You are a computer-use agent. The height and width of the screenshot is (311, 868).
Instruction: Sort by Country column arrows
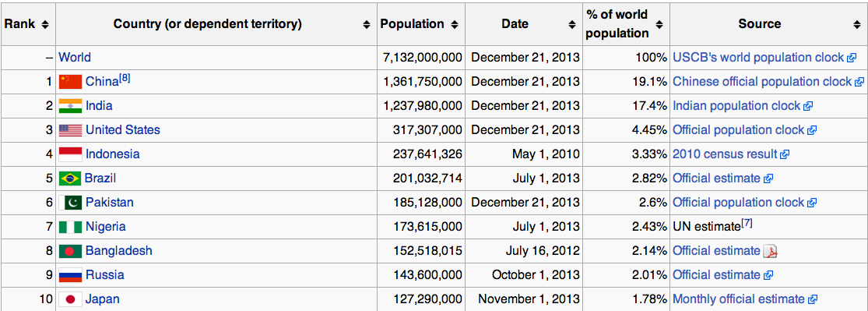[367, 24]
